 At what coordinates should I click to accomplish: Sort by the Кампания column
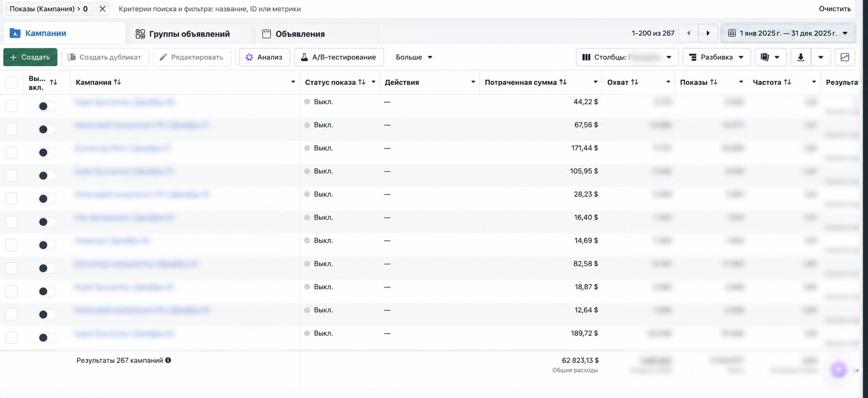click(x=117, y=82)
